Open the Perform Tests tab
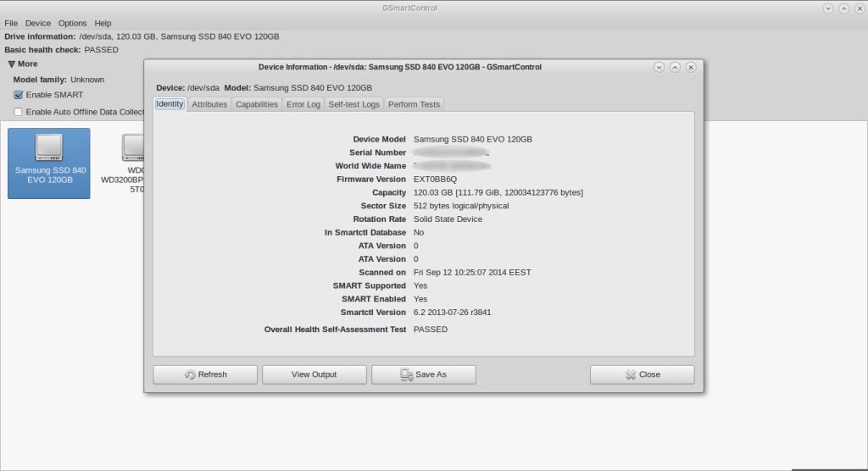Image resolution: width=868 pixels, height=471 pixels. tap(414, 104)
